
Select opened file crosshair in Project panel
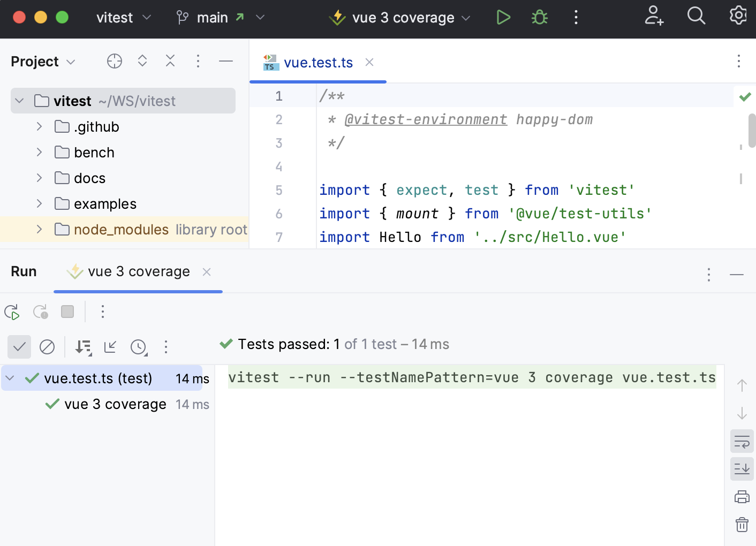(x=115, y=62)
